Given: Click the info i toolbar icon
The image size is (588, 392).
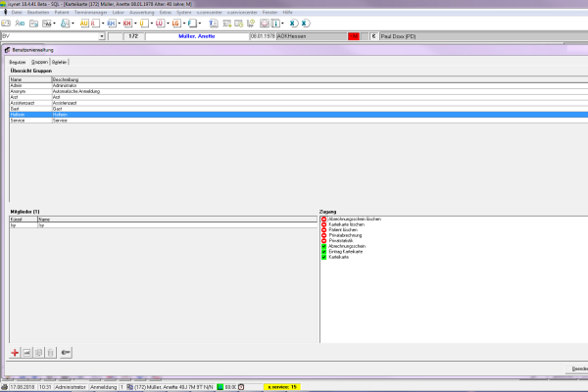Looking at the screenshot, I should [275, 24].
